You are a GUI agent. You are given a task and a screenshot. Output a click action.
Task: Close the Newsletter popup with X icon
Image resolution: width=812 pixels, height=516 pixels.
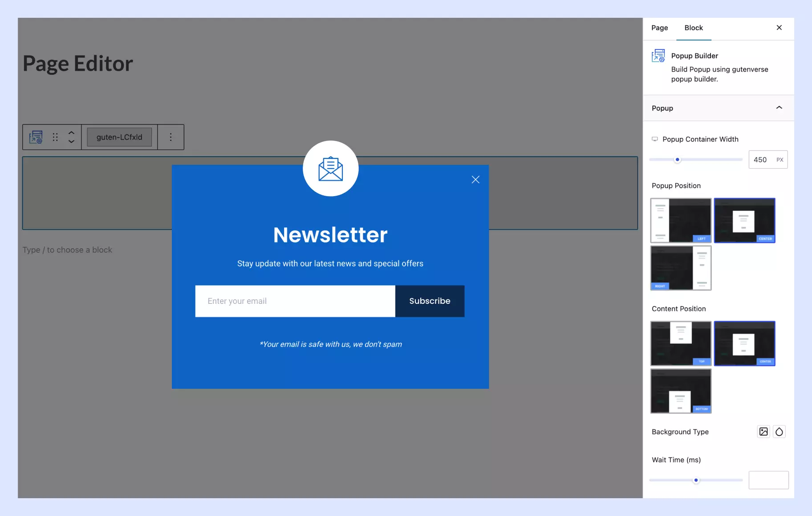(x=475, y=180)
